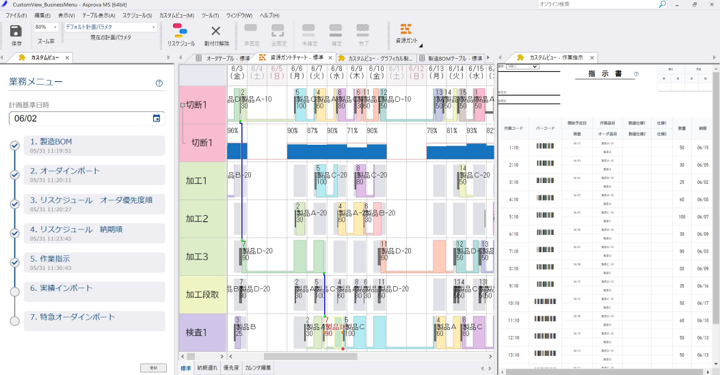Click the 計画基準日時 date field showing 06/02
Screen dimensions: 720x375
tap(86, 118)
